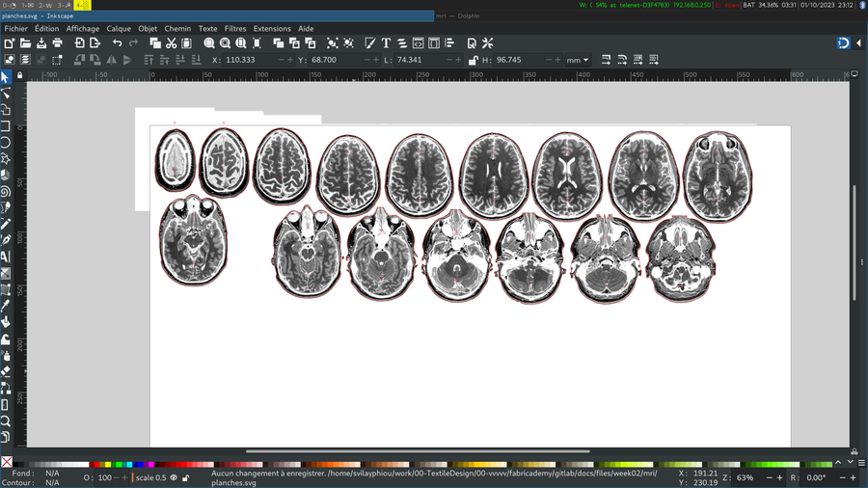Open the Filtres menu

(x=235, y=29)
